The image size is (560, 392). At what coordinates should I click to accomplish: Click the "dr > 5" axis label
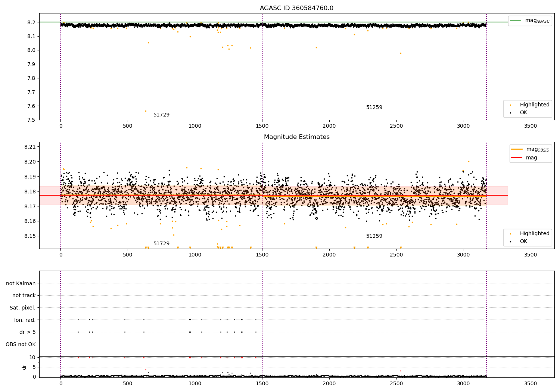(x=28, y=332)
